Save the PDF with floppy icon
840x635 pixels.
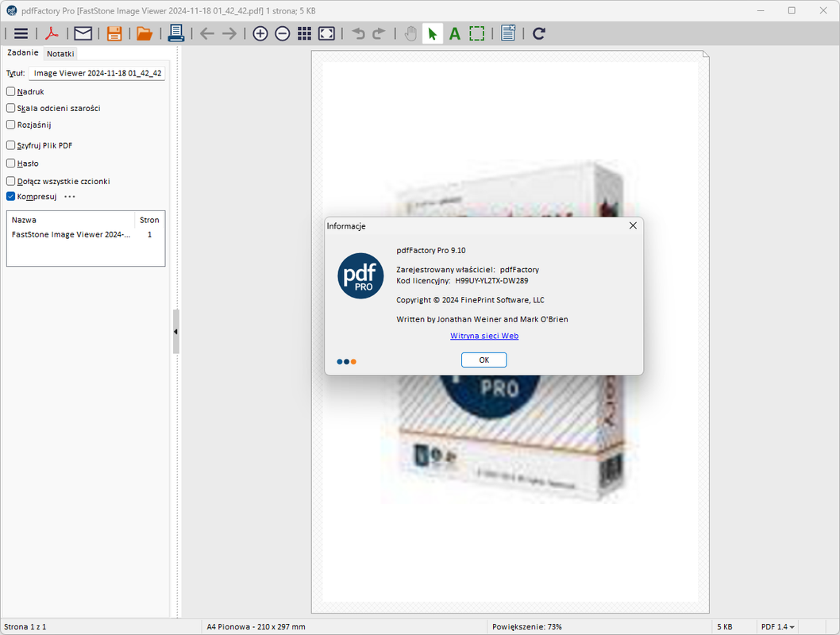114,33
